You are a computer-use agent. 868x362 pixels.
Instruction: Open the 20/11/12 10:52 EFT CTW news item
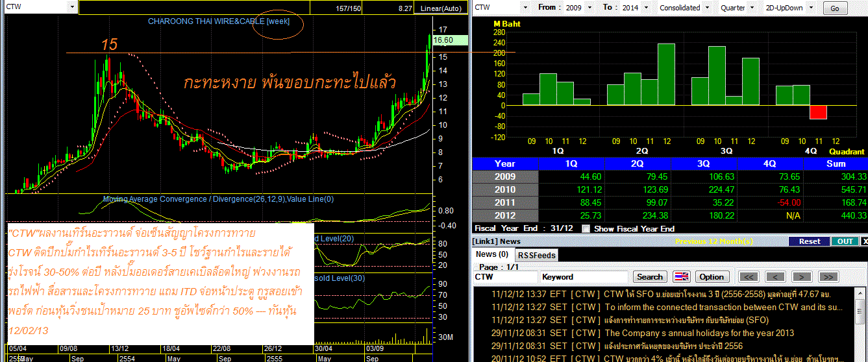point(666,358)
